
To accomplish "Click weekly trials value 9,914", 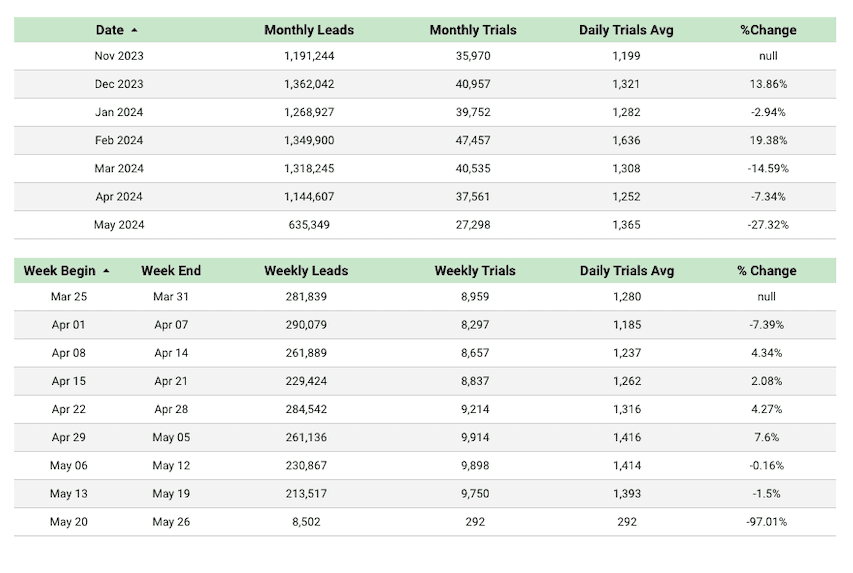I will pos(475,438).
